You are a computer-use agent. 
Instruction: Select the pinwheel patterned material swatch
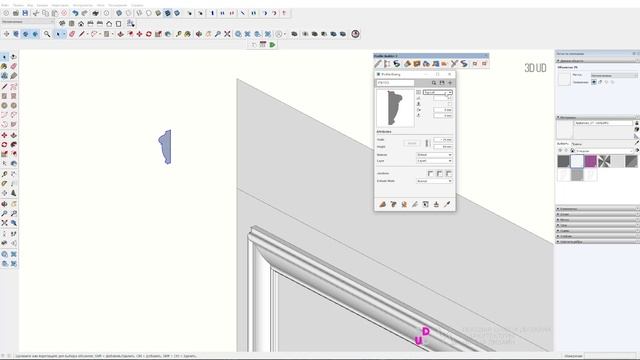pyautogui.click(x=604, y=161)
